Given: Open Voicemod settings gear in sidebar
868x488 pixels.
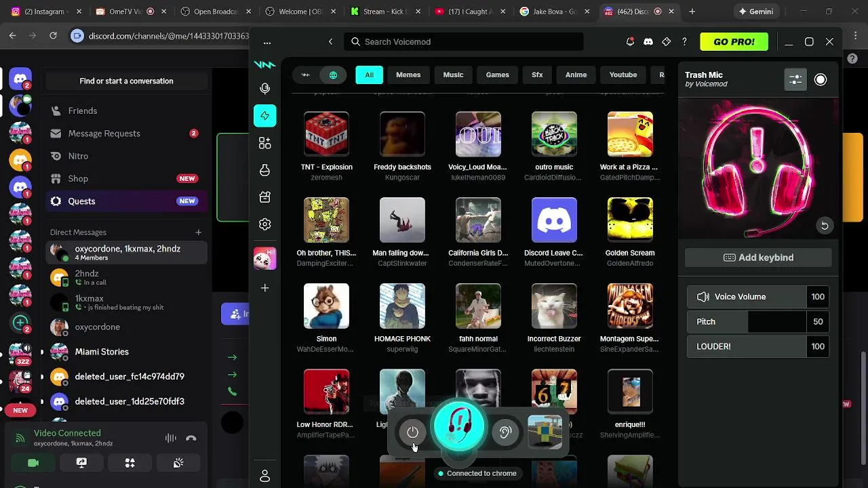Looking at the screenshot, I should 265,224.
